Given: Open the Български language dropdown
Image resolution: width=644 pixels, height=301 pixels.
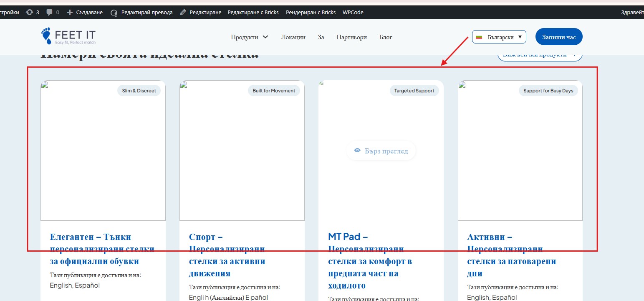Looking at the screenshot, I should [x=499, y=37].
